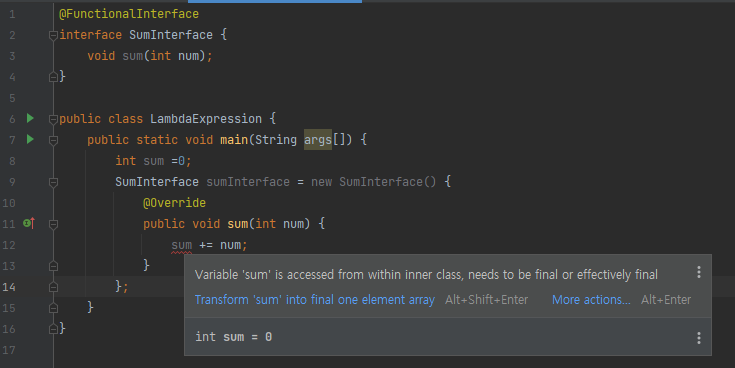This screenshot has height=368, width=735.
Task: Click 'public class' keywords on line 6
Action: (101, 119)
